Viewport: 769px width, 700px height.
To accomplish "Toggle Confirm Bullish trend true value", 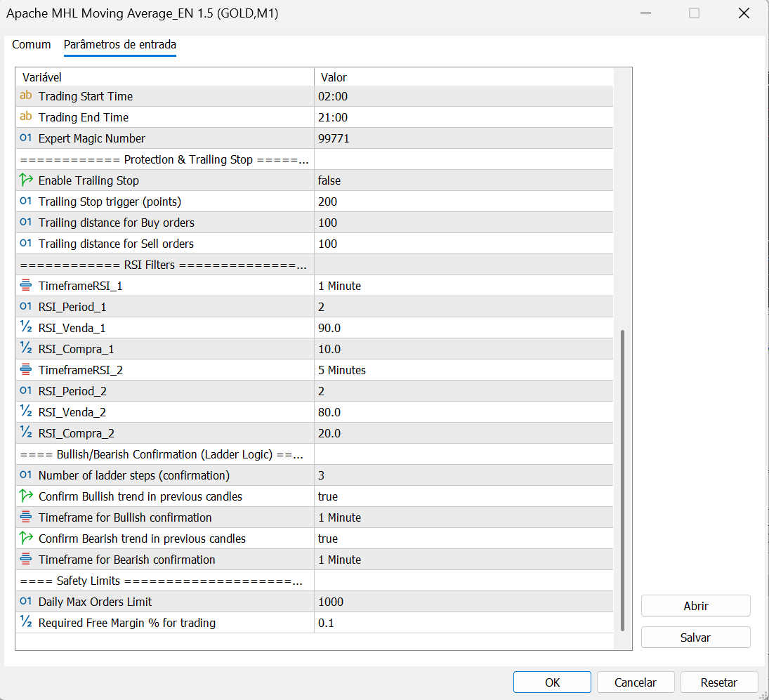I will pyautogui.click(x=464, y=496).
